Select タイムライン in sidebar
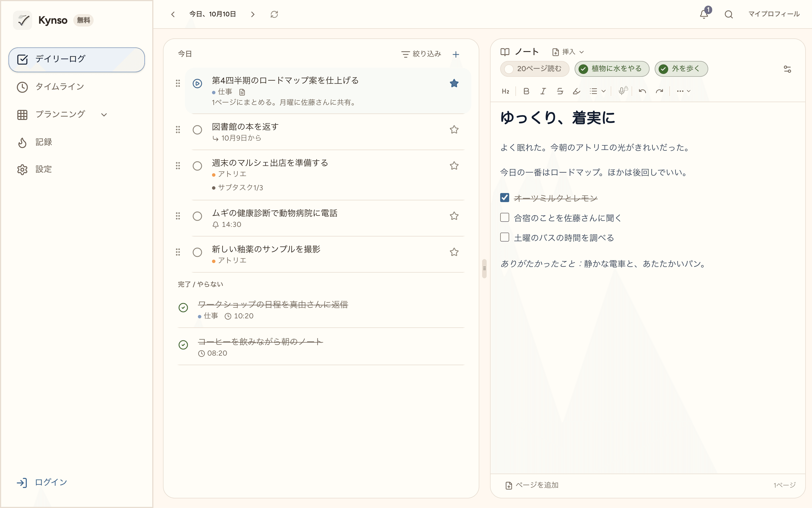This screenshot has width=812, height=508. [x=76, y=87]
